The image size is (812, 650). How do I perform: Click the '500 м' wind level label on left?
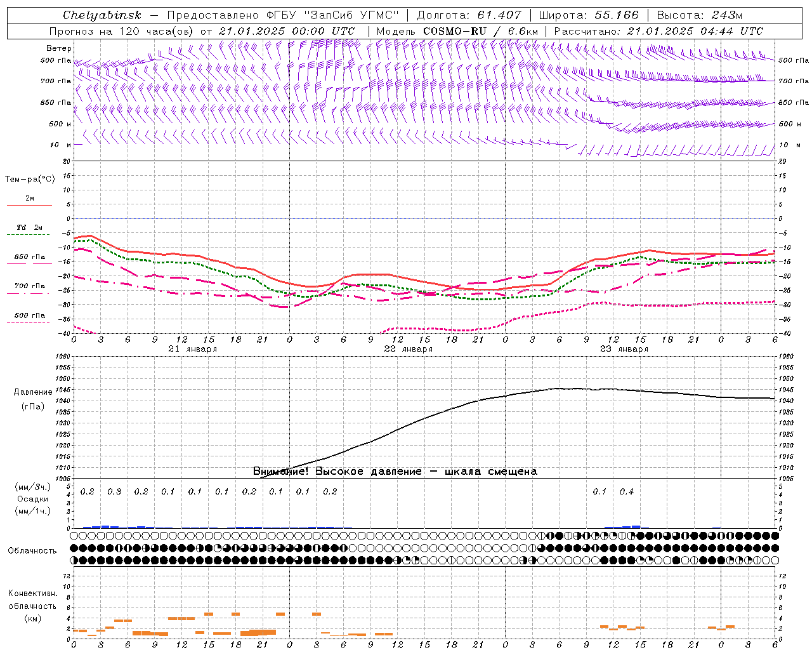point(60,124)
